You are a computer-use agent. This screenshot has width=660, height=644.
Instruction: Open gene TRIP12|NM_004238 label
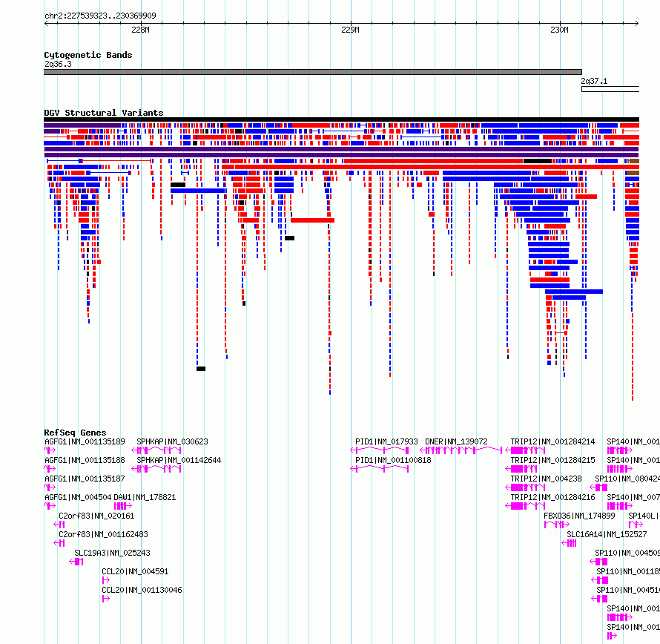click(546, 479)
